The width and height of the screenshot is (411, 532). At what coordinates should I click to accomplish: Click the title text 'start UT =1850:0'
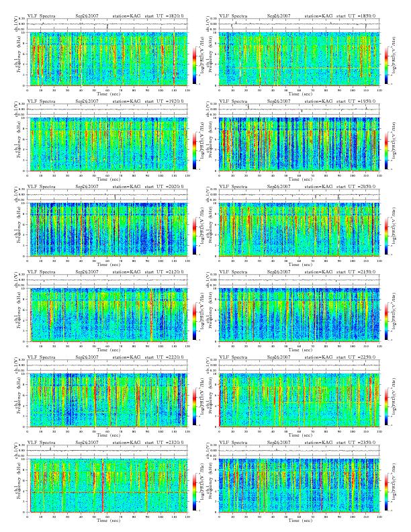point(356,16)
